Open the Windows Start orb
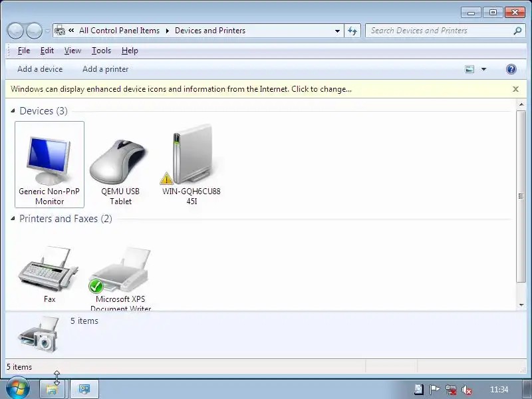This screenshot has width=532, height=399. pyautogui.click(x=17, y=389)
